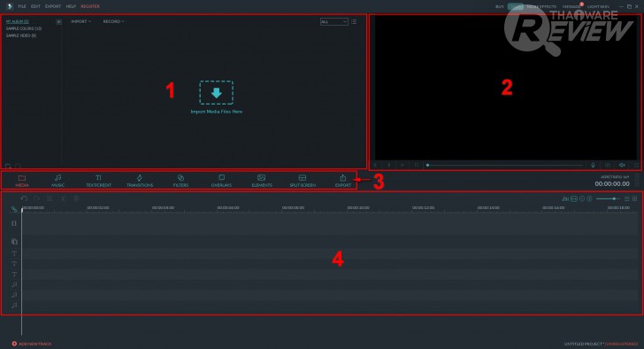The height and width of the screenshot is (349, 644).
Task: Click the previous frame preview button
Action: (375, 165)
